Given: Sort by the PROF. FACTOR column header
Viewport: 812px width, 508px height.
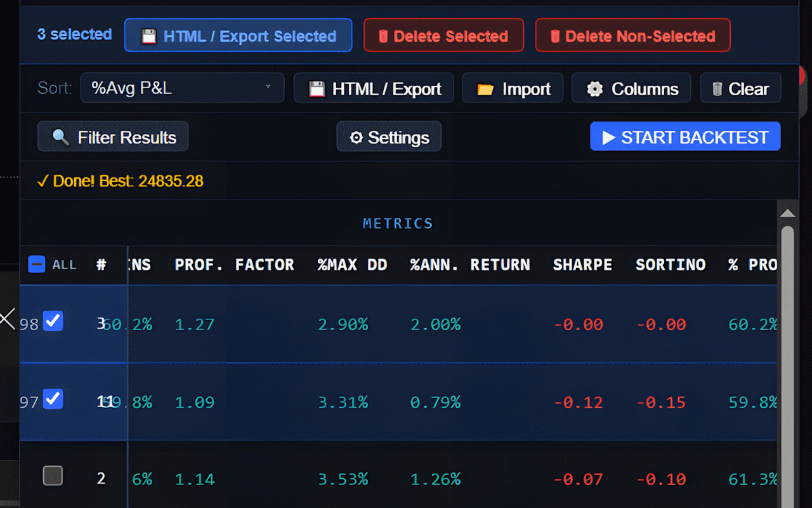Looking at the screenshot, I should 234,265.
